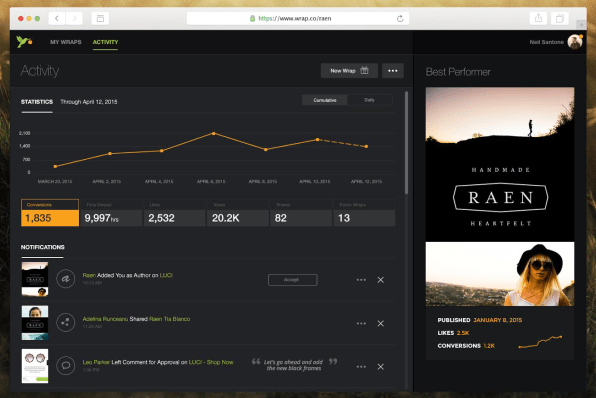Open more options for the Raen notification

[x=361, y=280]
